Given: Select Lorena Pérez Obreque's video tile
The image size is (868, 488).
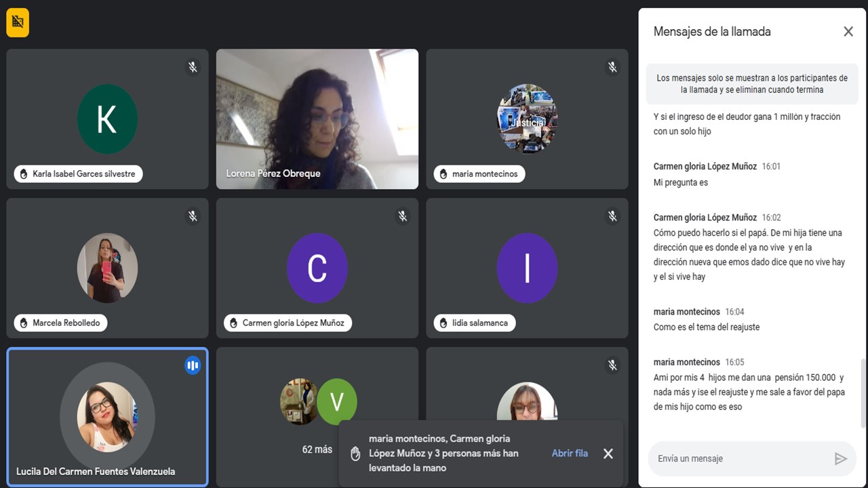Looking at the screenshot, I should pyautogui.click(x=317, y=119).
